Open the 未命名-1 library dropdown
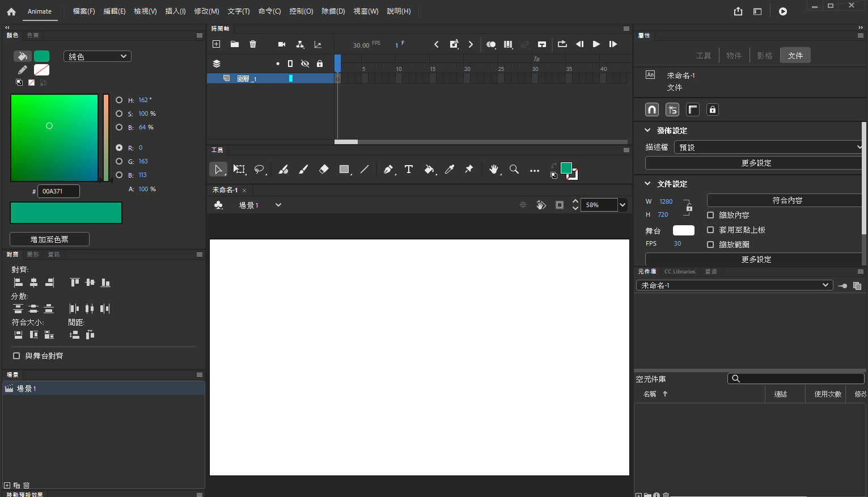The image size is (868, 497). [x=735, y=285]
